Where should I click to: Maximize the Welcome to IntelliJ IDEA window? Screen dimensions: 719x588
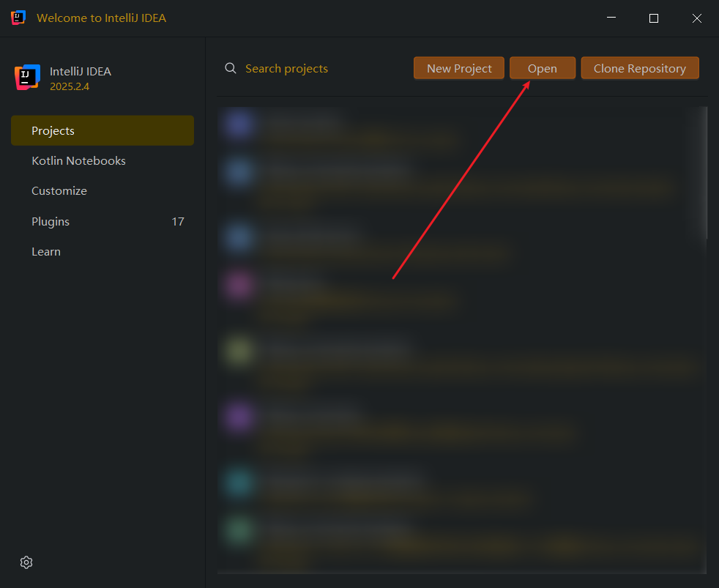[x=654, y=18]
